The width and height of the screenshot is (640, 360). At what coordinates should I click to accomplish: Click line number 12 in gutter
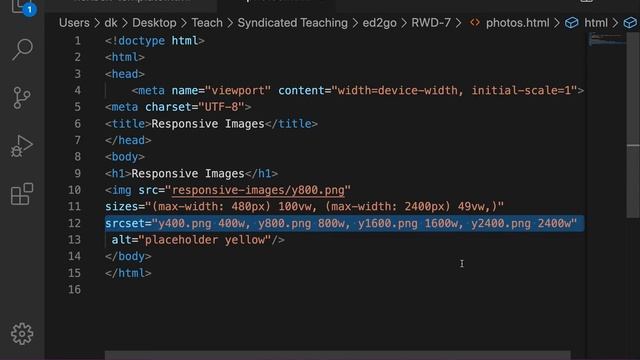74,223
